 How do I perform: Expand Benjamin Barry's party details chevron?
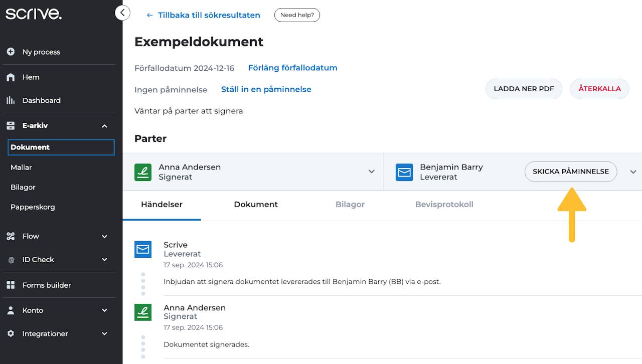(633, 171)
